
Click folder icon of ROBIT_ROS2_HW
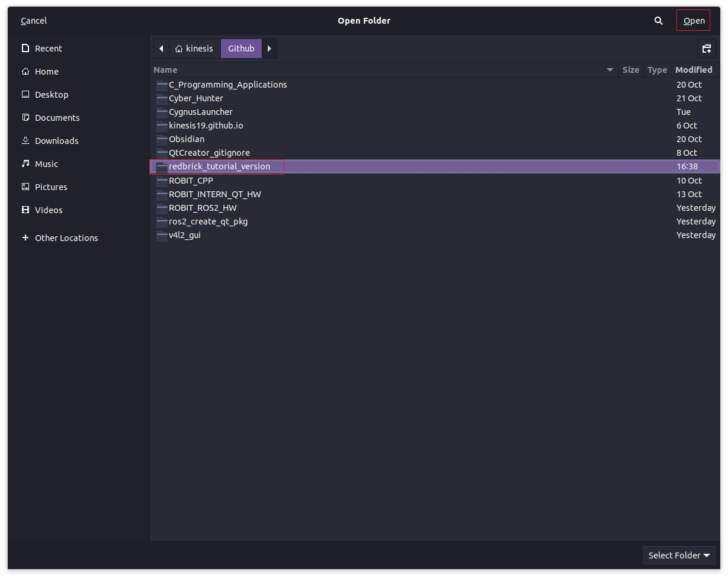(x=162, y=208)
